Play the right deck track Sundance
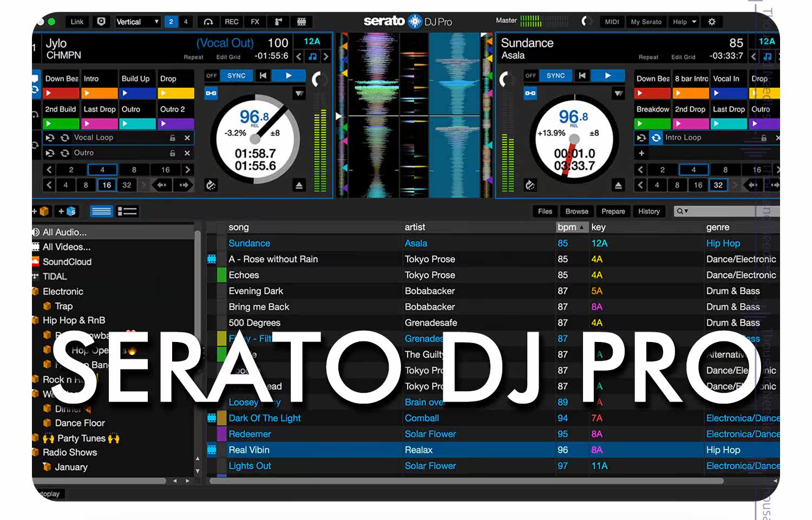 608,76
